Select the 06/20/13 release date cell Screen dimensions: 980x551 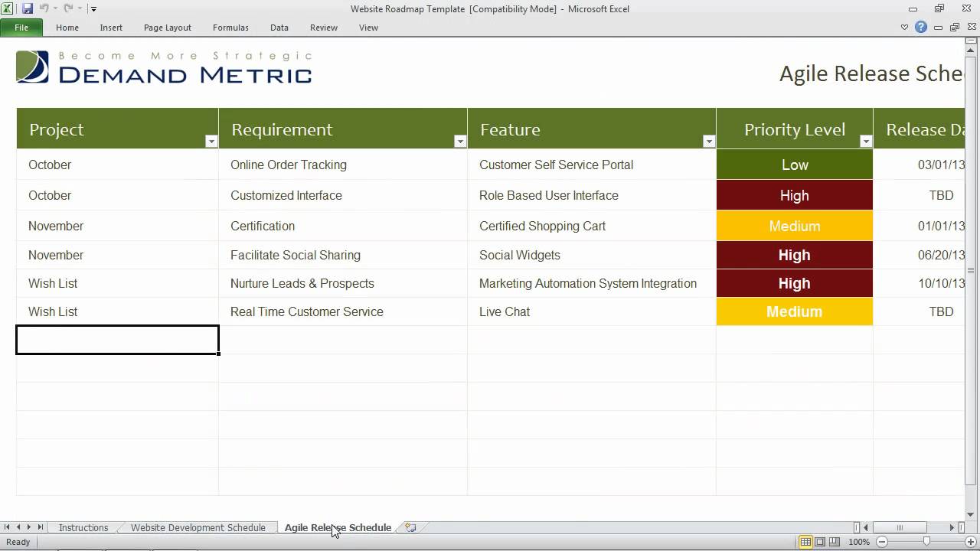point(919,255)
